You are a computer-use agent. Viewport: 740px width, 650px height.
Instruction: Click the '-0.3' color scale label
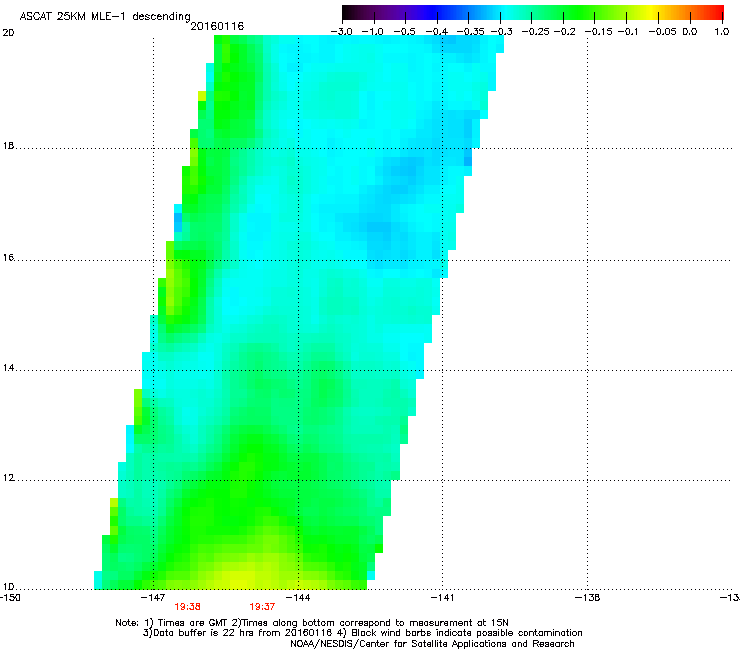point(502,32)
